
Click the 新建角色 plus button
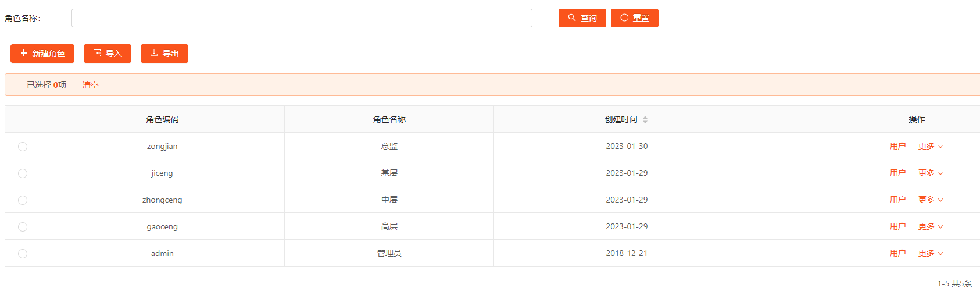[x=42, y=54]
